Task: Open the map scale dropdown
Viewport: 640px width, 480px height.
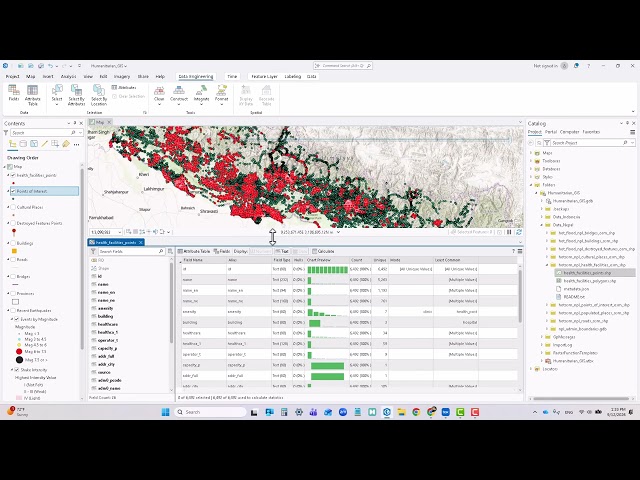Action: [119, 232]
